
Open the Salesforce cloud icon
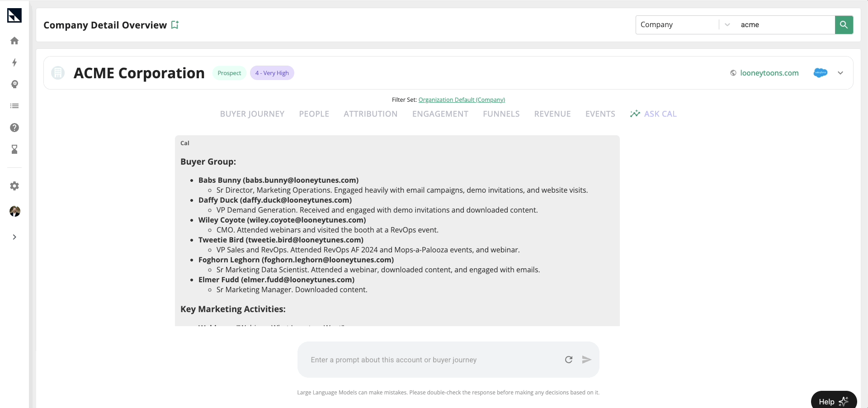coord(820,73)
